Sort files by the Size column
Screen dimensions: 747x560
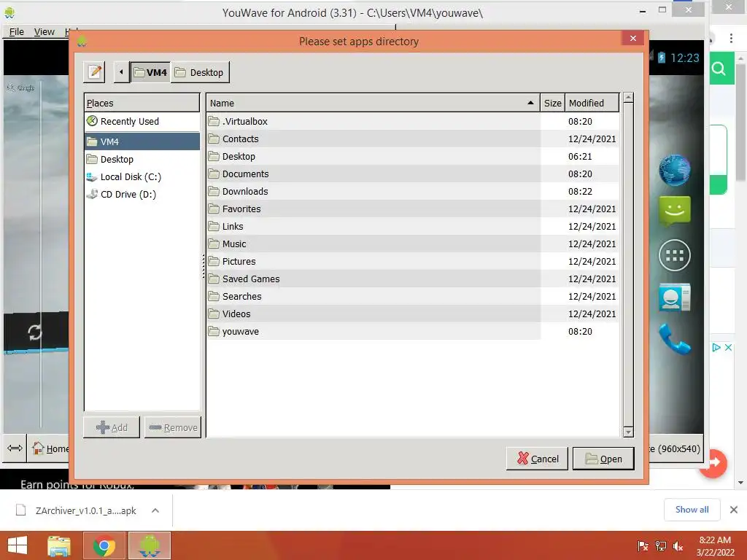553,103
